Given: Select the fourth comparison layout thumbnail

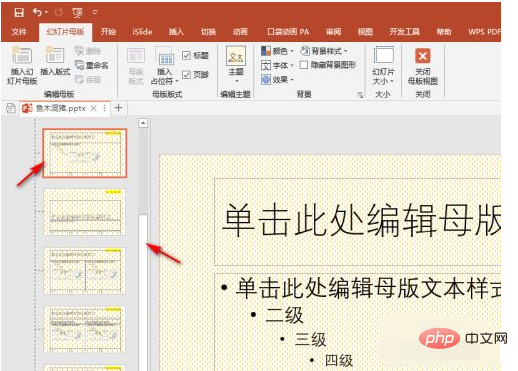Looking at the screenshot, I should tap(85, 330).
